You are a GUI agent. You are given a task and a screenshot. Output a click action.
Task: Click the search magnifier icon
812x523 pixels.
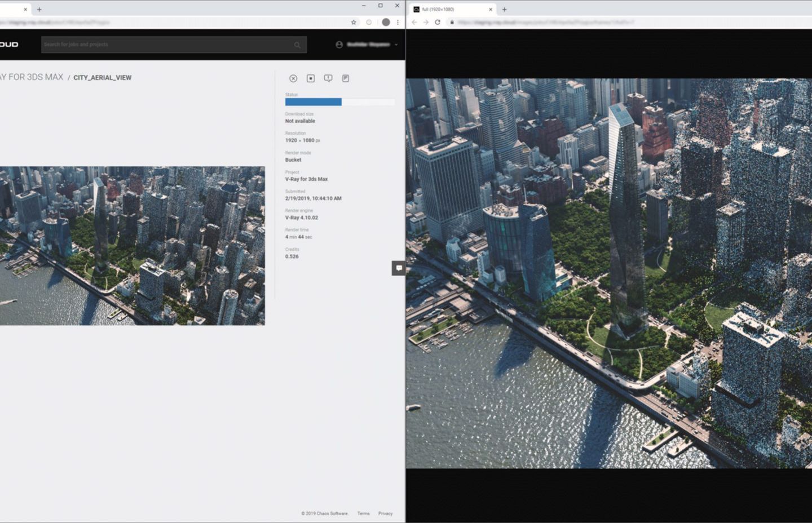tap(297, 45)
